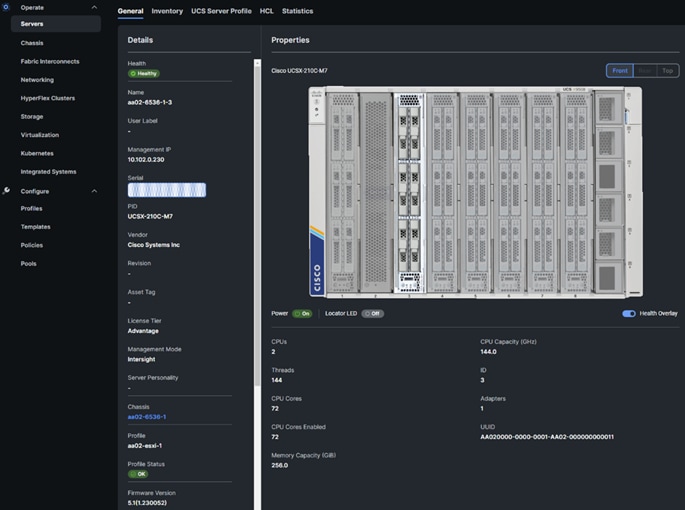The image size is (685, 510).
Task: Click the Properties heading
Action: pyautogui.click(x=290, y=40)
